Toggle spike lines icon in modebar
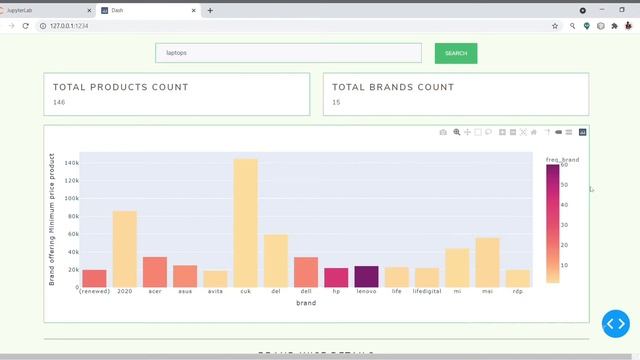The height and width of the screenshot is (360, 640). pyautogui.click(x=548, y=132)
